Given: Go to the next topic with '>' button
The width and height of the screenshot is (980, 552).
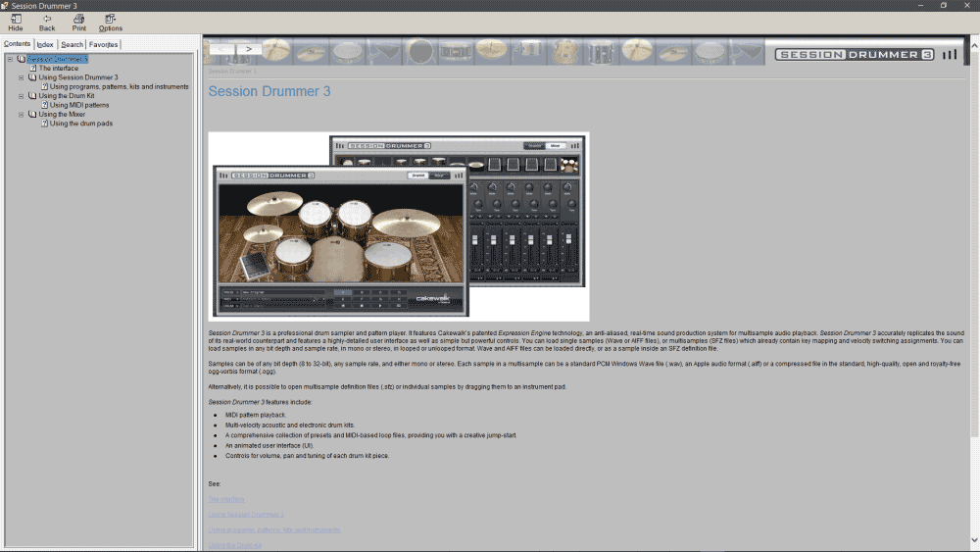Looking at the screenshot, I should [248, 48].
